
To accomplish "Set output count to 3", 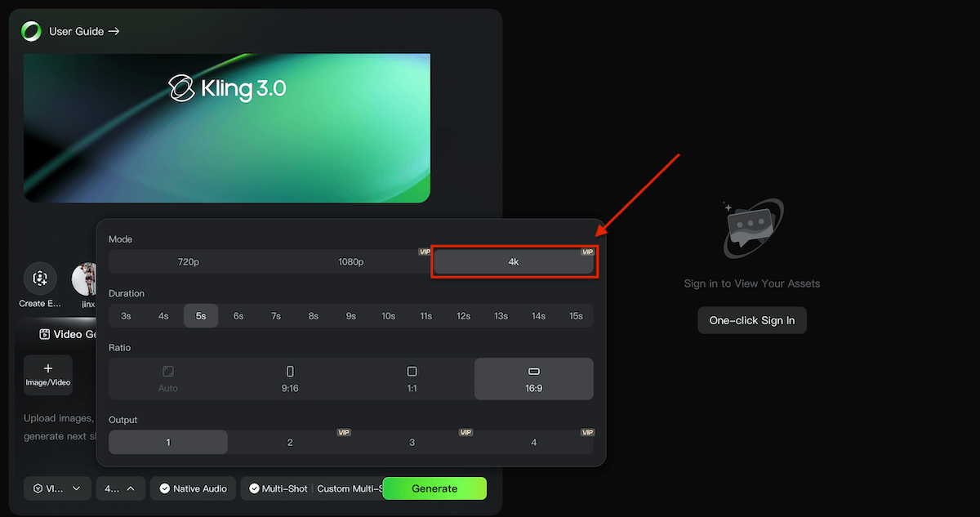I will (412, 442).
